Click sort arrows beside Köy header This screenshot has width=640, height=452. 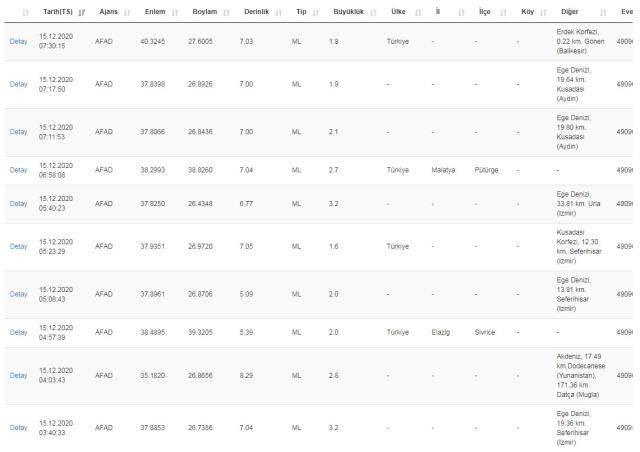[x=543, y=12]
